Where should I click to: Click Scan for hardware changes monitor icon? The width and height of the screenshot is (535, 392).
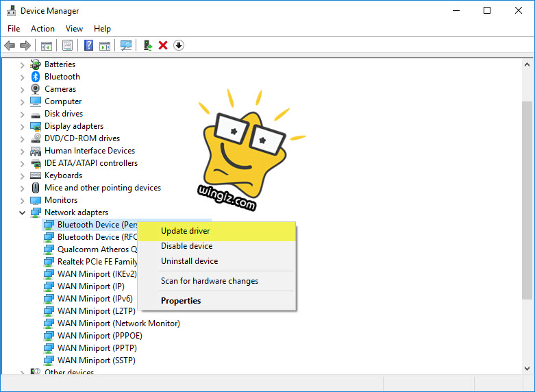pos(126,45)
